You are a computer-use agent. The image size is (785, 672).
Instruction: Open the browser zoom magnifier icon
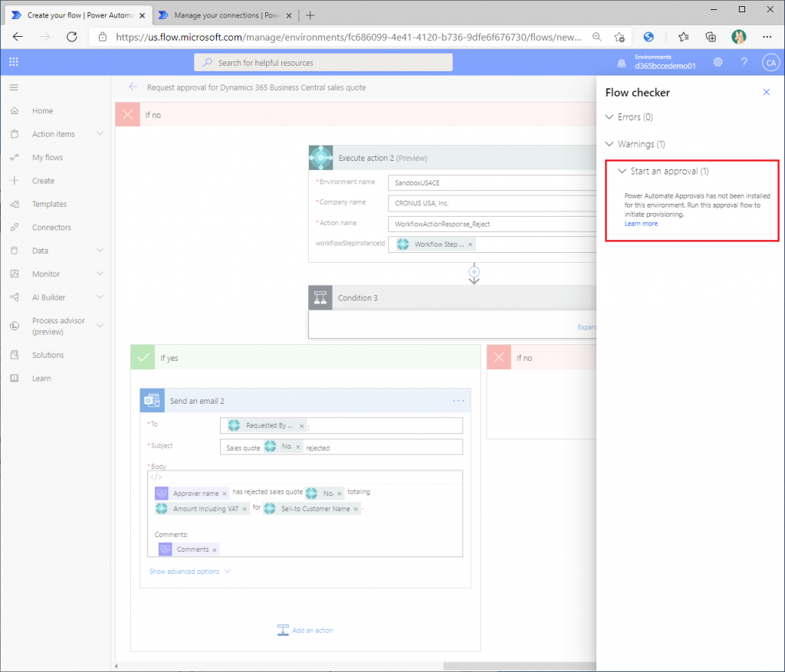(x=596, y=37)
